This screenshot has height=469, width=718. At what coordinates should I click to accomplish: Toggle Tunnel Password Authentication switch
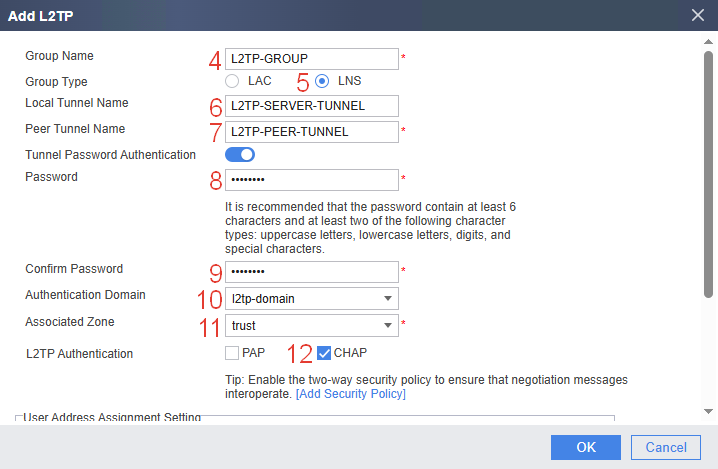pos(240,155)
